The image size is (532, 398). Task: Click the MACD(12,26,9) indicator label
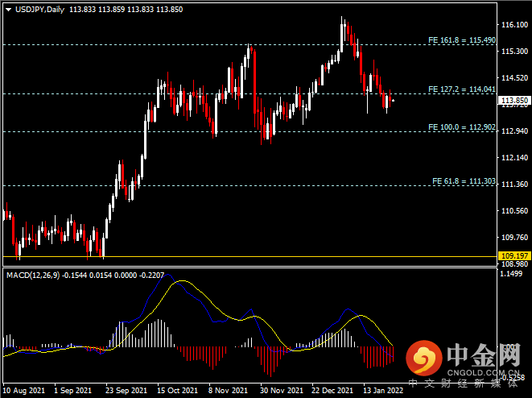33,275
